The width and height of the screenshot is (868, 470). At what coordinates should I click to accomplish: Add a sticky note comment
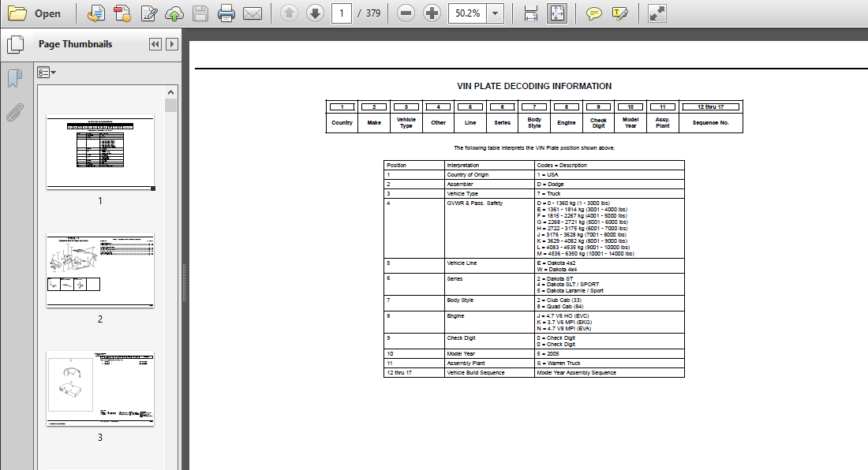(x=593, y=13)
